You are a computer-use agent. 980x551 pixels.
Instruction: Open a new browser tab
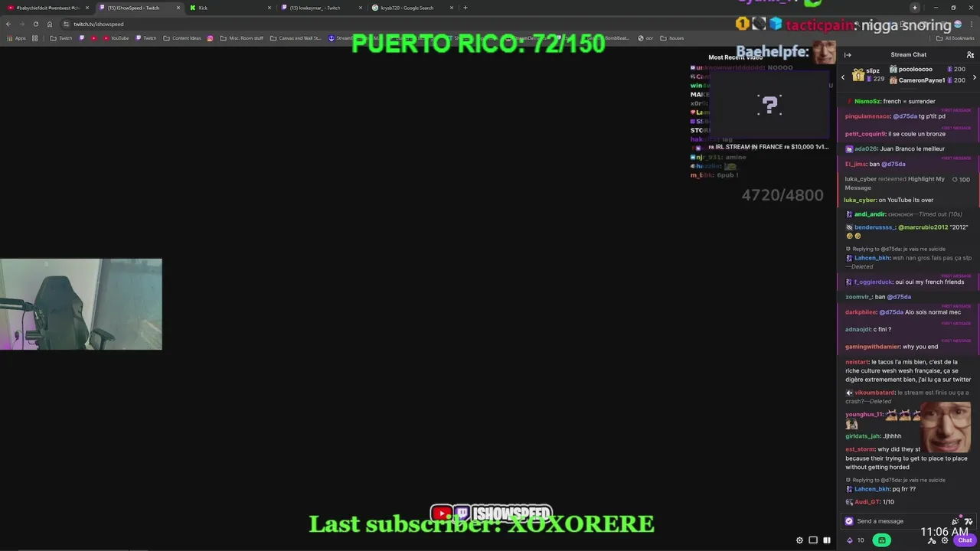pyautogui.click(x=465, y=8)
